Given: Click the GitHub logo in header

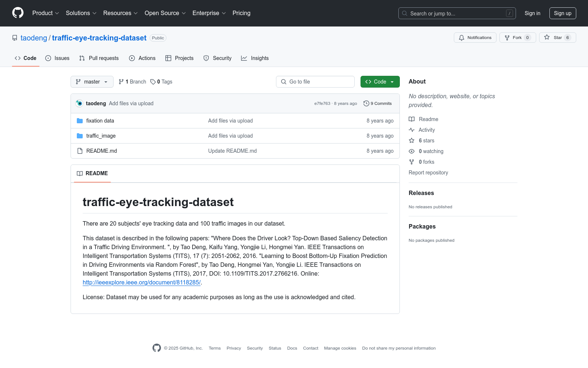Looking at the screenshot, I should point(18,13).
